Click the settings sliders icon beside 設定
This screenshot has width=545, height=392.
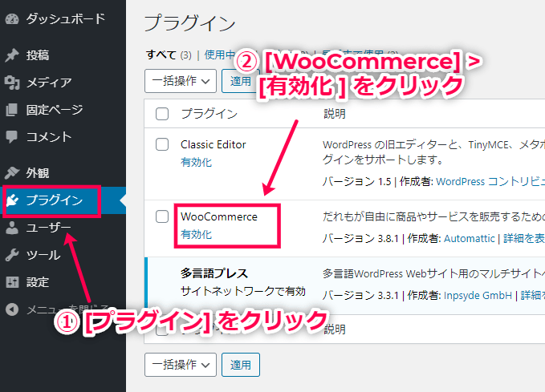click(x=12, y=282)
